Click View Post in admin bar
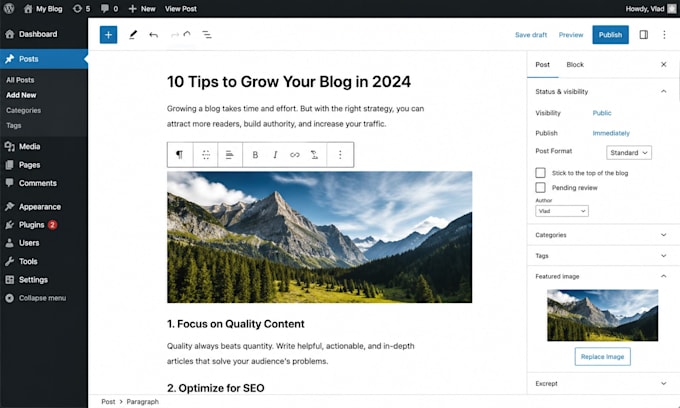 [180, 9]
